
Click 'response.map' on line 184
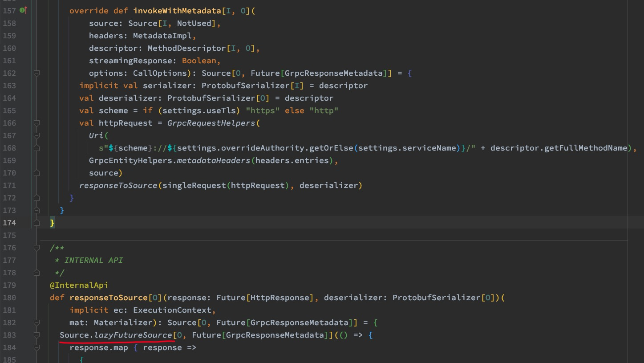coord(99,347)
